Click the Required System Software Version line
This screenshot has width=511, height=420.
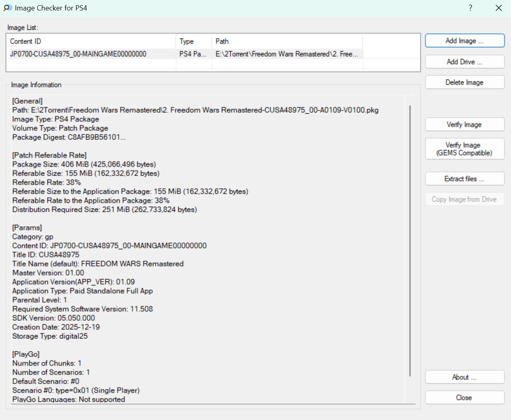[x=82, y=309]
